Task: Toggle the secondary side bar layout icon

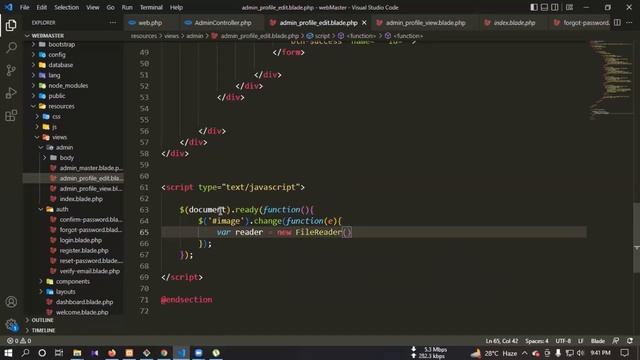Action: coord(555,7)
